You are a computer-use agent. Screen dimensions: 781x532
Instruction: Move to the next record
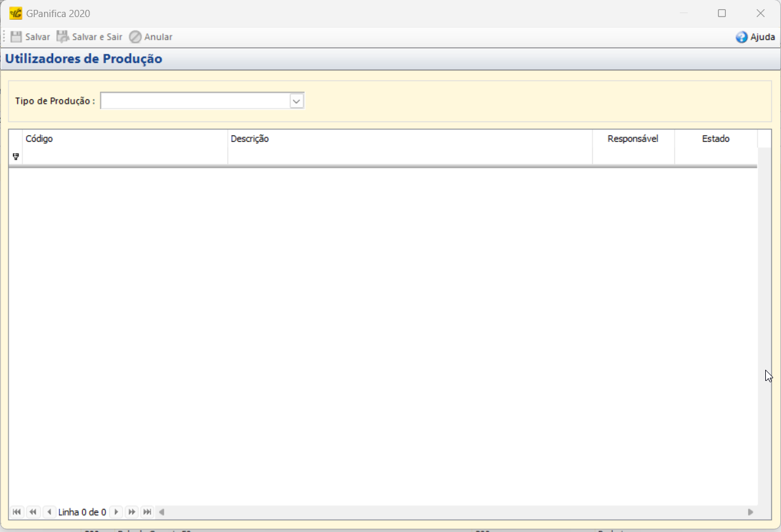click(x=116, y=512)
